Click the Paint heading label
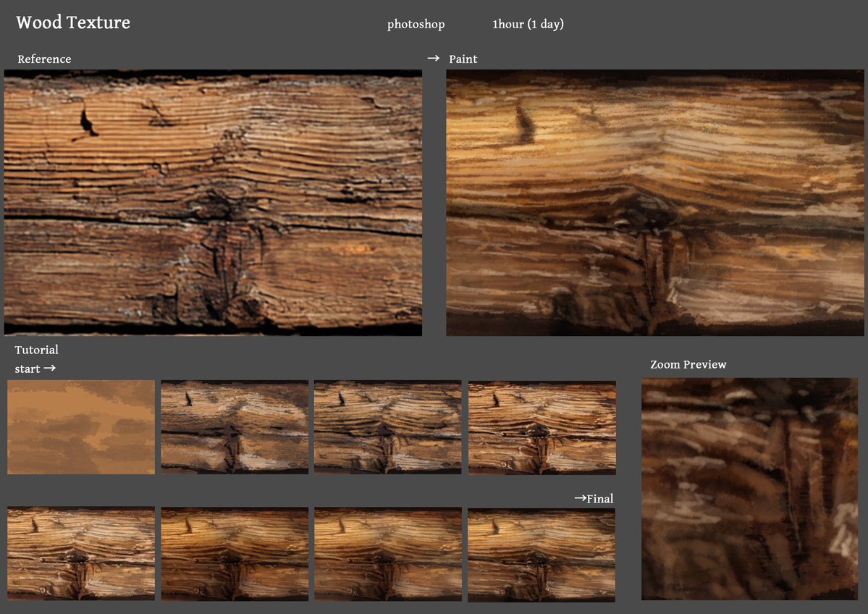Screen dimensions: 868x614 463,59
